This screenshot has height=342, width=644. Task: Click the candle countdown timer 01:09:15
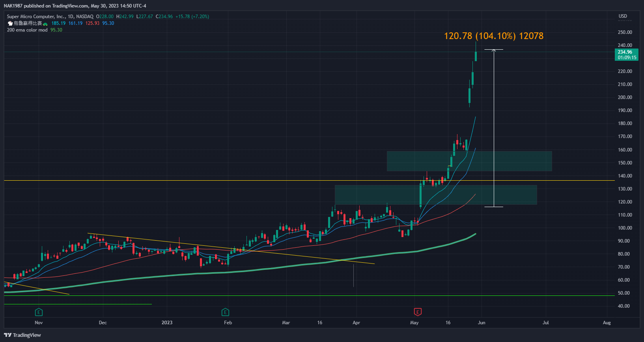coord(627,58)
